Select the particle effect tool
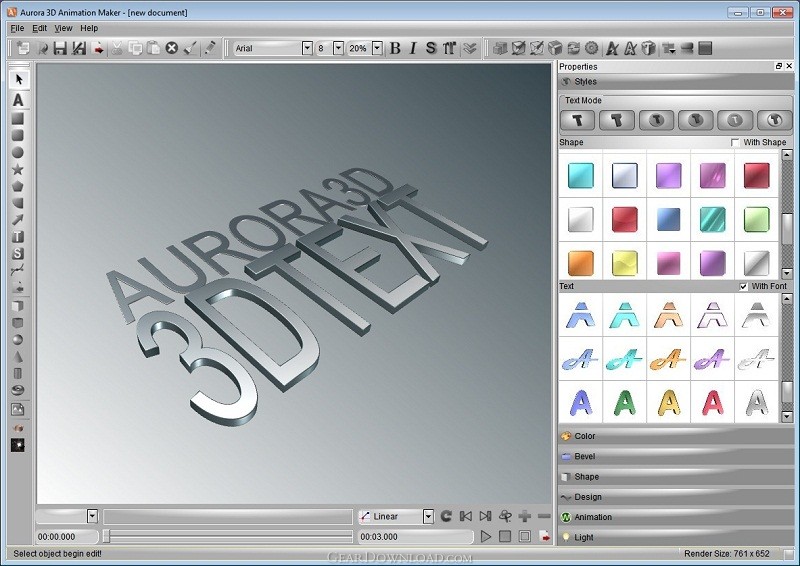This screenshot has width=800, height=566. pos(18,445)
